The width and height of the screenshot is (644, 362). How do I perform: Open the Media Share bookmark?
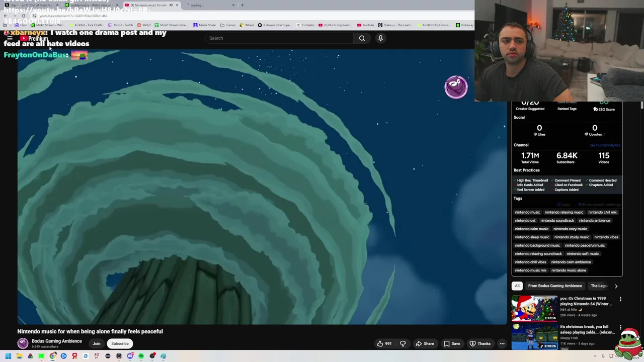coord(204,25)
